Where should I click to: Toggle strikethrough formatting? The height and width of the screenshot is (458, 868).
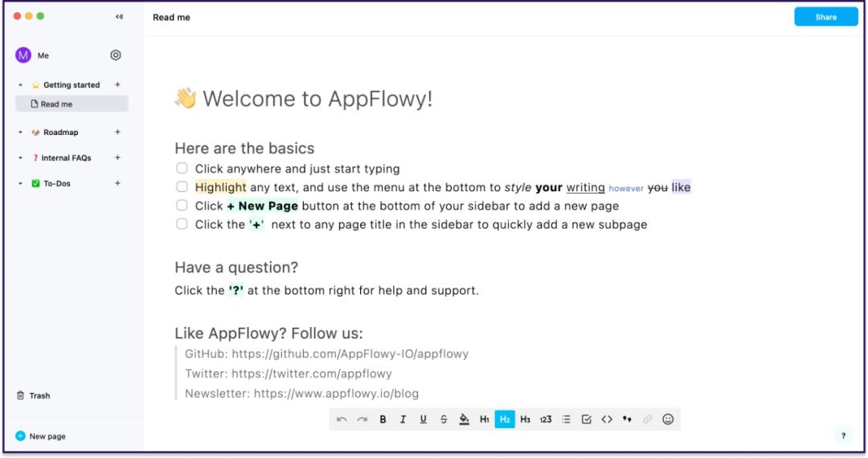pos(444,419)
